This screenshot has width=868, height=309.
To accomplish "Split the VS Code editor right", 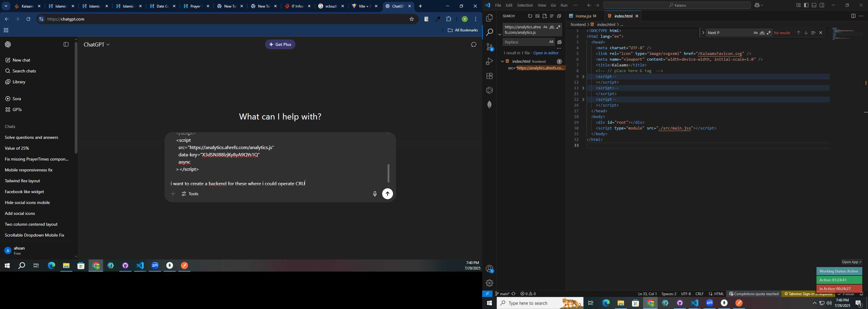I will [853, 16].
